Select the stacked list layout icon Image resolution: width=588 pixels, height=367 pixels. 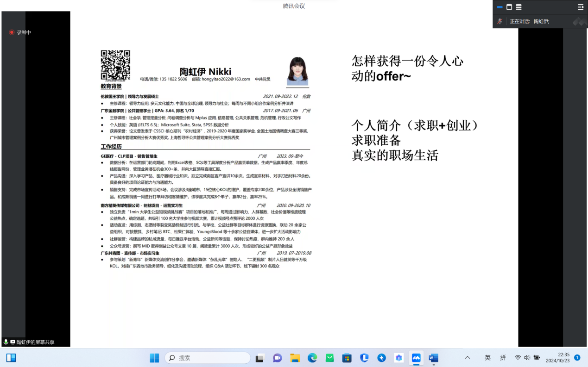click(x=518, y=7)
